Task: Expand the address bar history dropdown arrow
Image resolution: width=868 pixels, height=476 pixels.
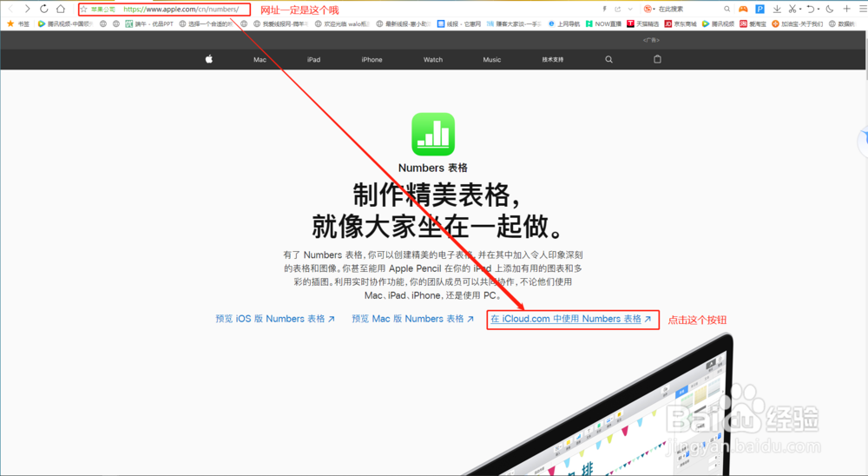Action: click(x=630, y=9)
